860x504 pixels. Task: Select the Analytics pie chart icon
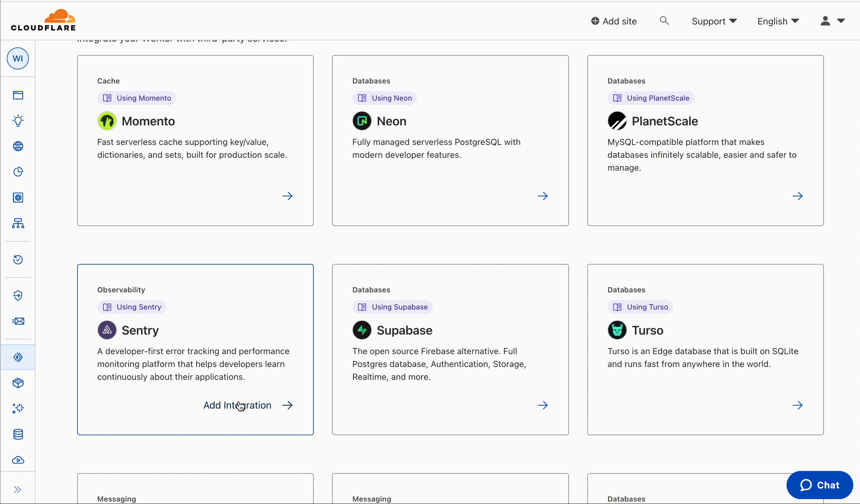click(18, 172)
